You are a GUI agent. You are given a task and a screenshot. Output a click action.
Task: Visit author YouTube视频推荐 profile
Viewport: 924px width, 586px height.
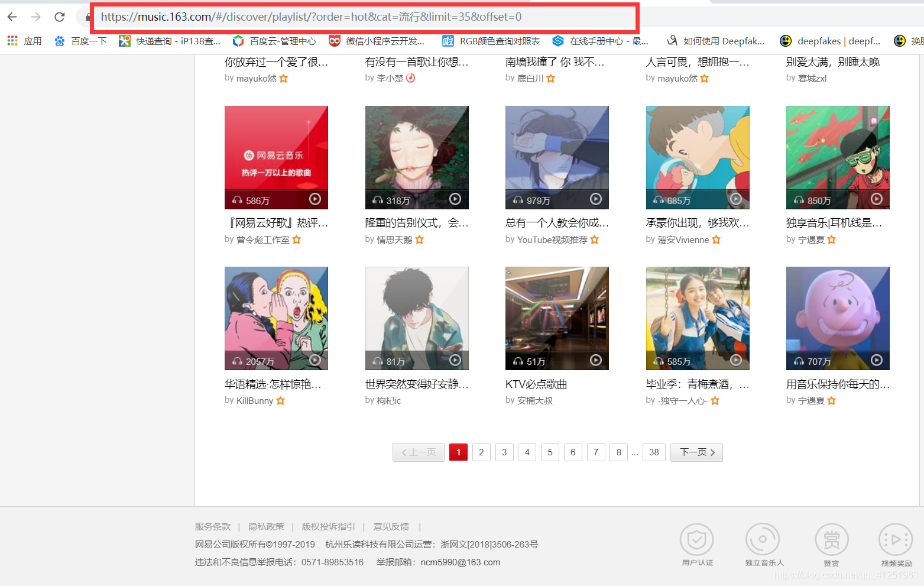click(552, 239)
